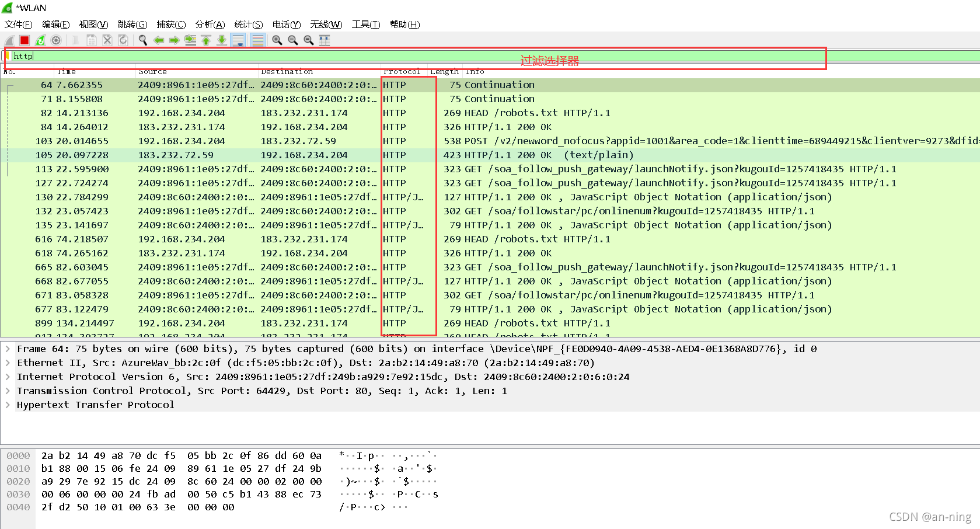Sort by the Info column header
Screen dimensions: 980x529
coord(721,72)
